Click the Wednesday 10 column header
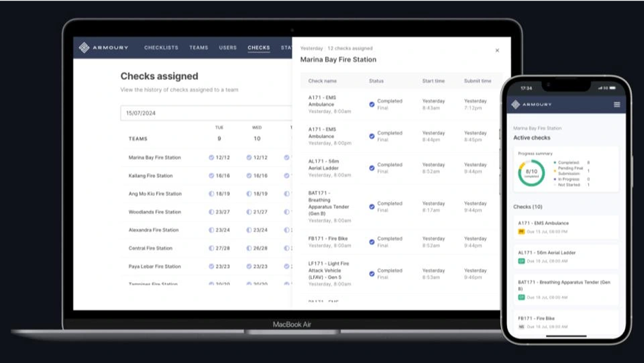 [x=257, y=134]
